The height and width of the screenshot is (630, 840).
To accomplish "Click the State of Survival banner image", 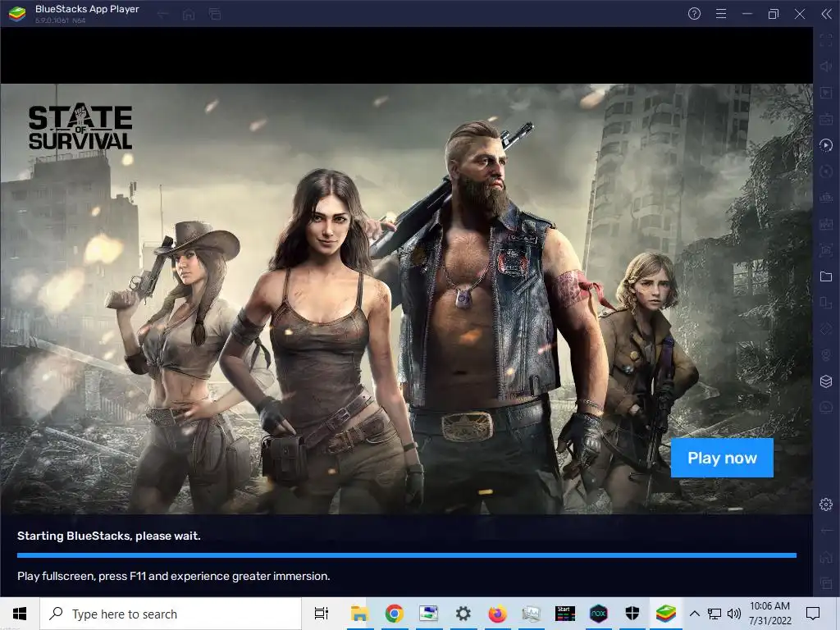I will coord(407,299).
